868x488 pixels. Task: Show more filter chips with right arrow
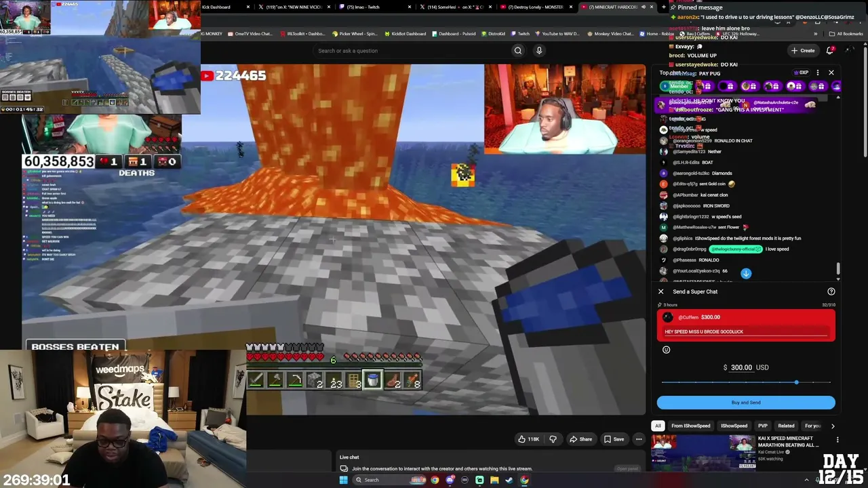pyautogui.click(x=833, y=426)
